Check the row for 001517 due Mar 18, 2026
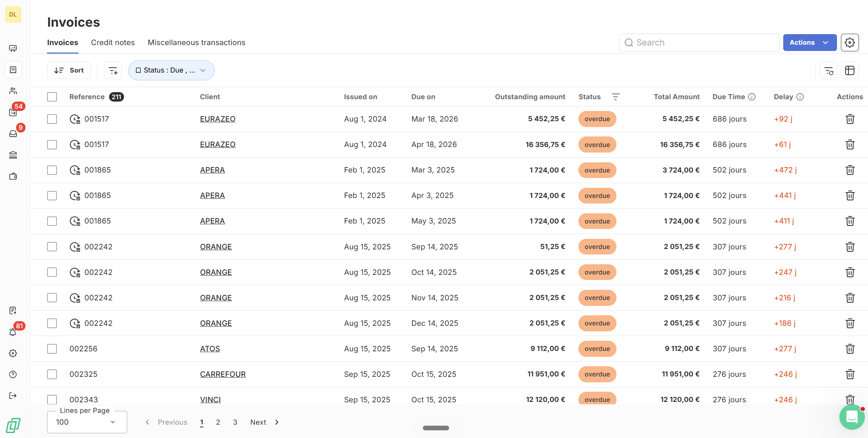 pos(52,119)
